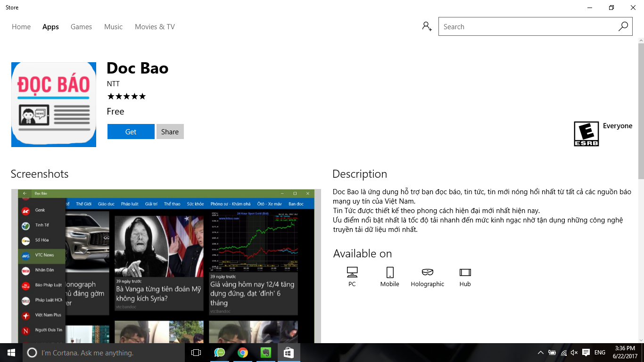
Task: Click the search magnifier icon
Action: pyautogui.click(x=623, y=26)
